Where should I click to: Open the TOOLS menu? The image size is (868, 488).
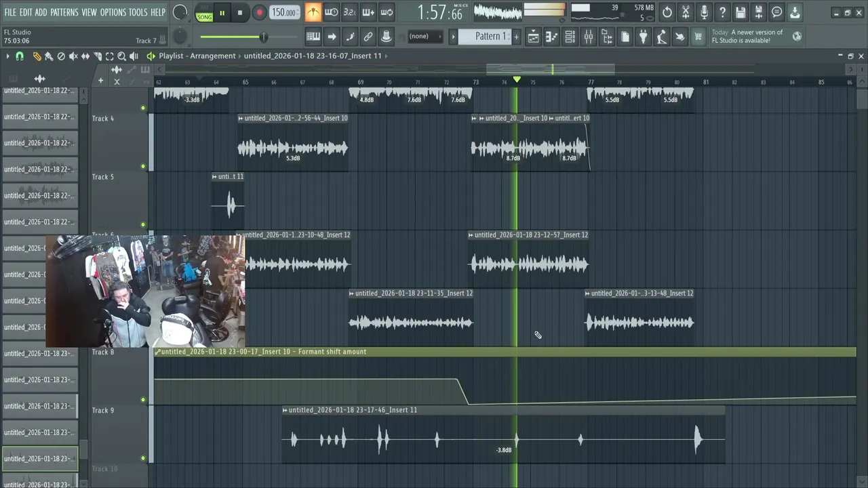(138, 12)
